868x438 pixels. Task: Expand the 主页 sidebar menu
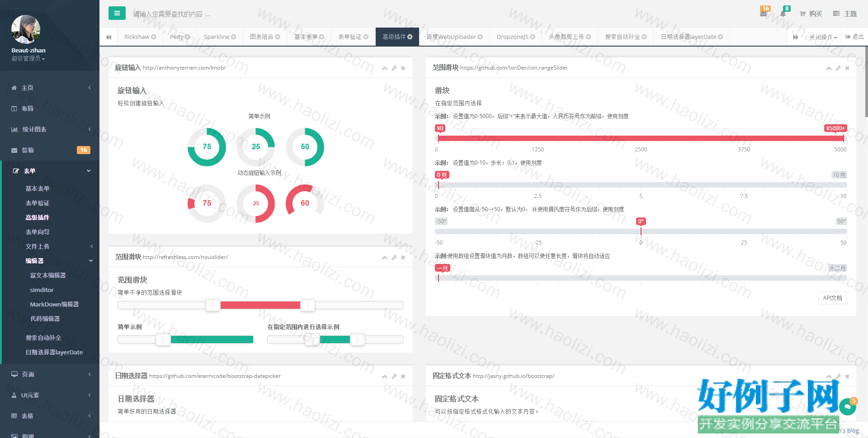[x=50, y=88]
